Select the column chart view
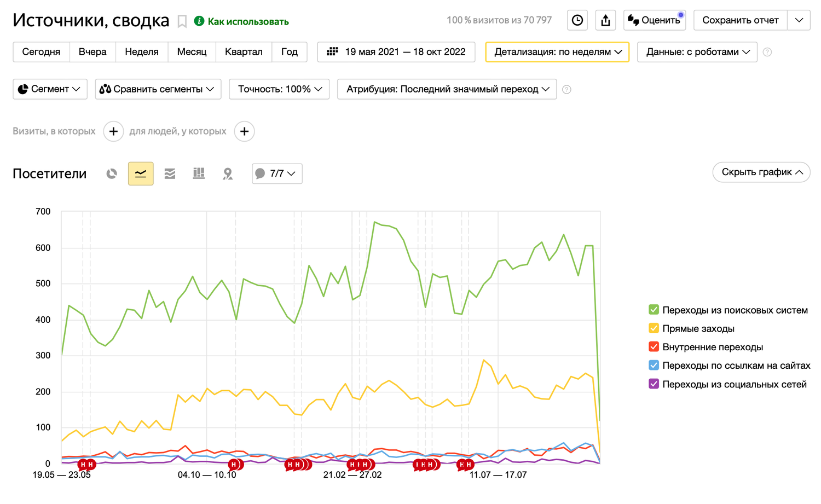821x504 pixels. tap(199, 173)
